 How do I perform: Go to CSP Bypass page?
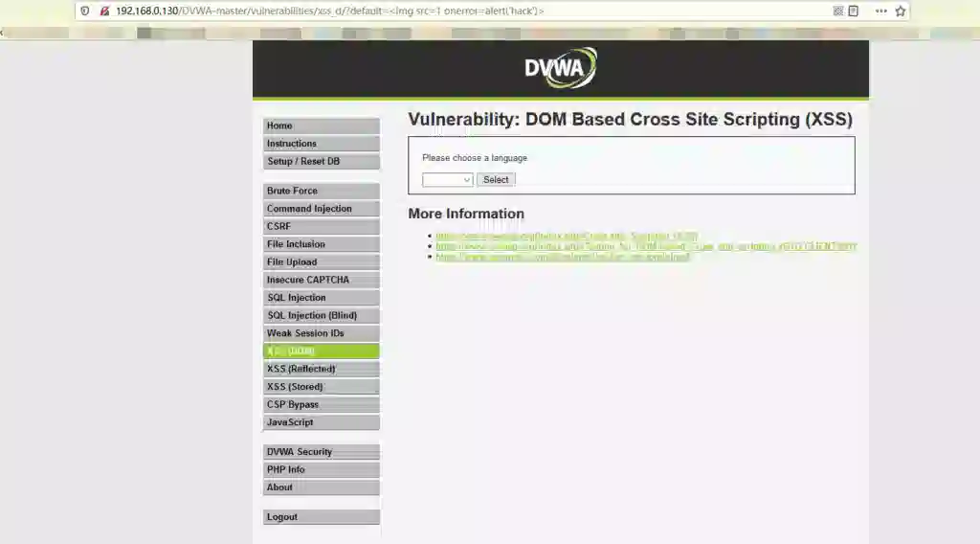point(322,404)
